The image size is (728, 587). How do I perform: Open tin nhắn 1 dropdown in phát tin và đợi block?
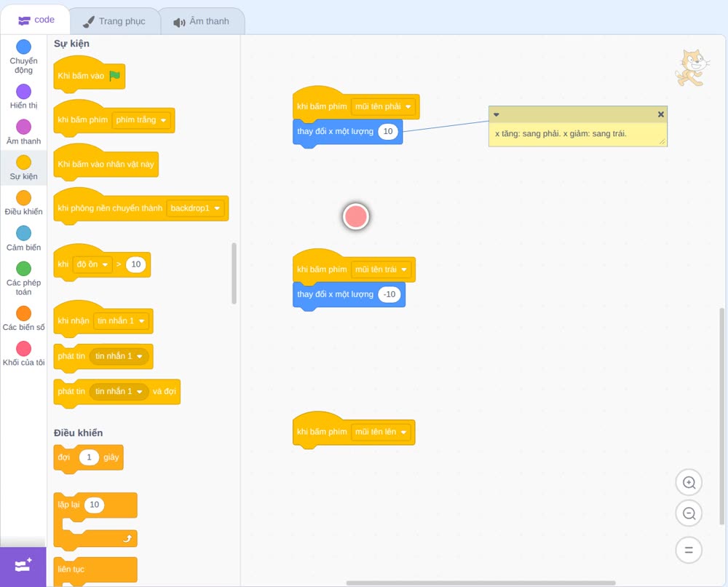click(x=119, y=392)
